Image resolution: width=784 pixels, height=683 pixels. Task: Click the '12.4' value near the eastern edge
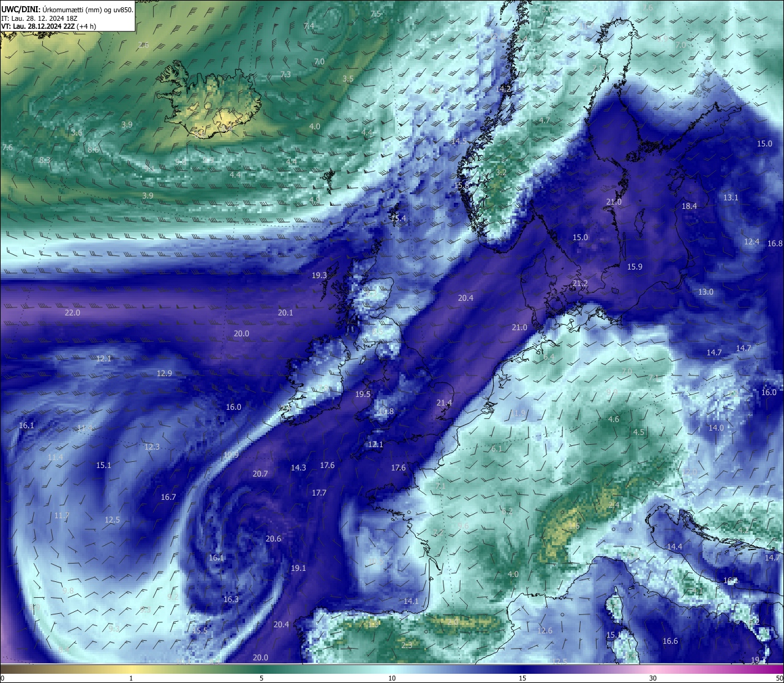752,241
